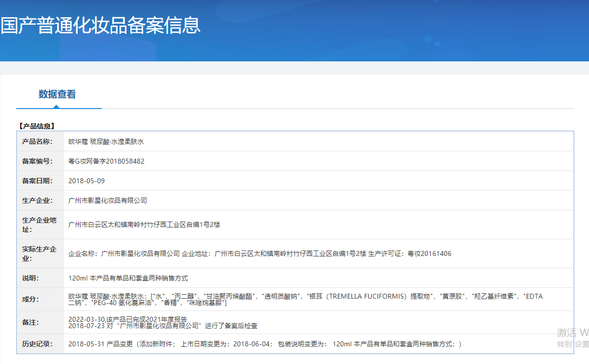Viewport: 589px width, 364px height.
Task: Select the 实际生产企业 row text with 粤妆20161406
Action: click(260, 253)
